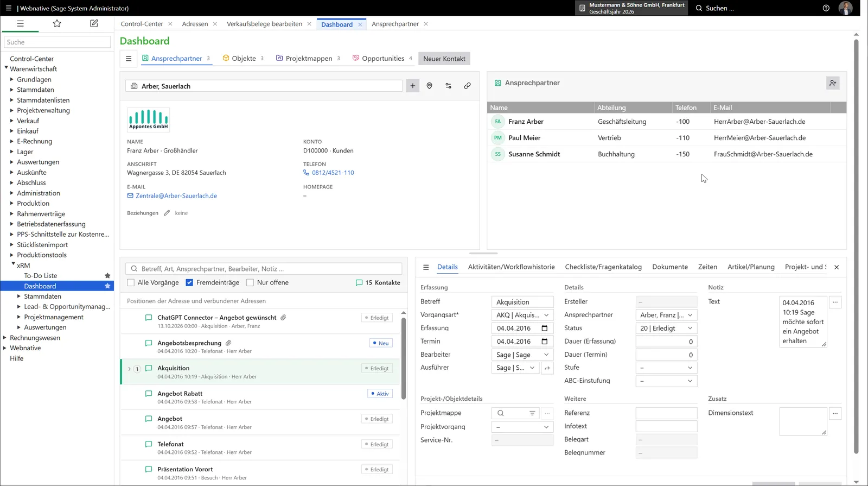
Task: Call the phone number 0812/4521-110
Action: coord(333,173)
